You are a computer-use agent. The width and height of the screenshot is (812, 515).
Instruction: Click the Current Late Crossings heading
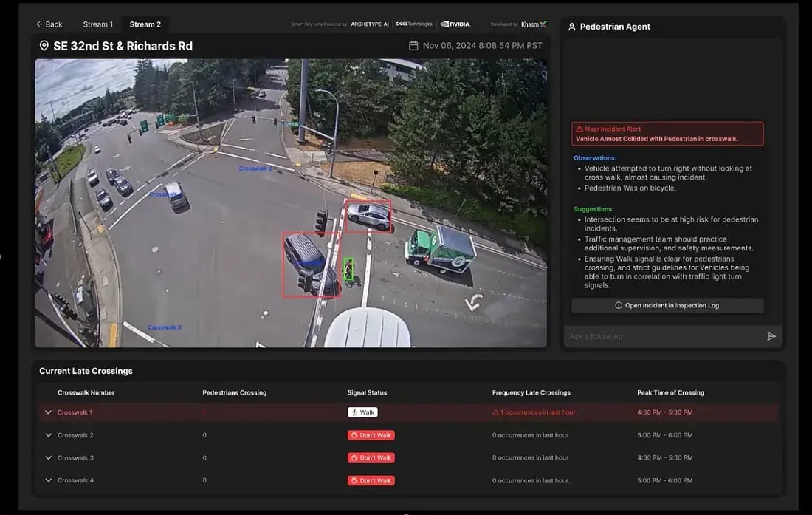[86, 371]
